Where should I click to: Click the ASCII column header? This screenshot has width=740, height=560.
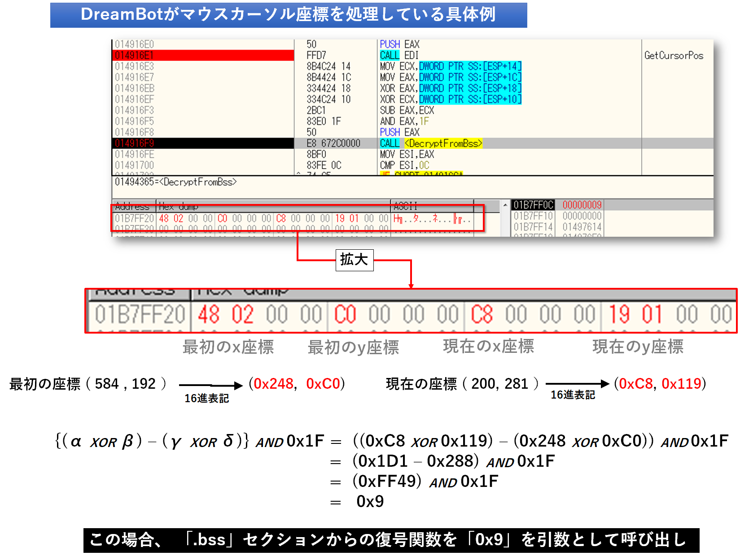405,207
